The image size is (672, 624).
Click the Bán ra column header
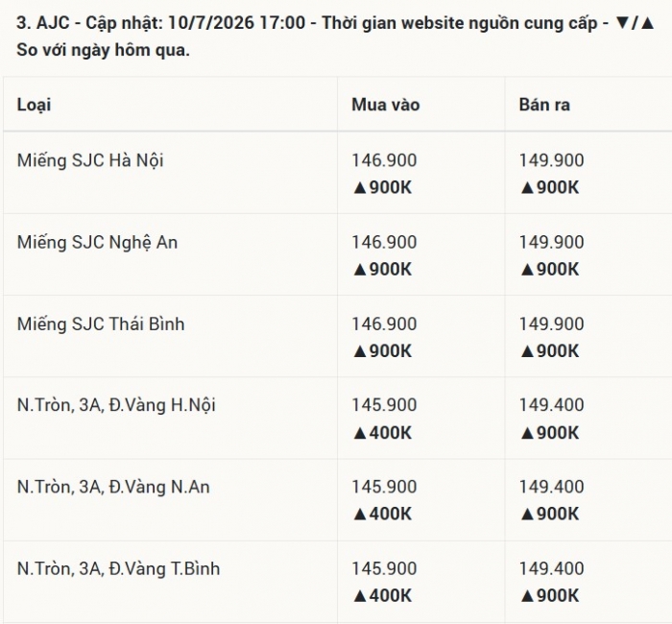tap(544, 105)
